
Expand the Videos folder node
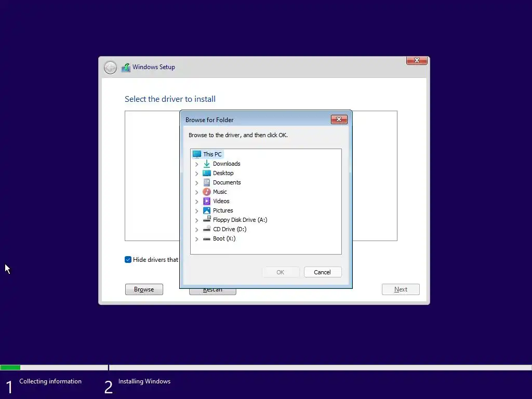[x=196, y=202]
